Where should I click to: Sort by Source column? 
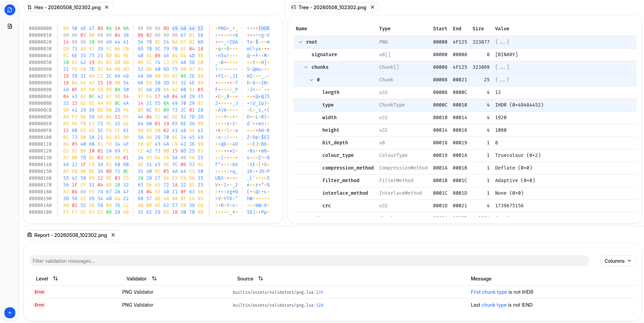(x=261, y=278)
